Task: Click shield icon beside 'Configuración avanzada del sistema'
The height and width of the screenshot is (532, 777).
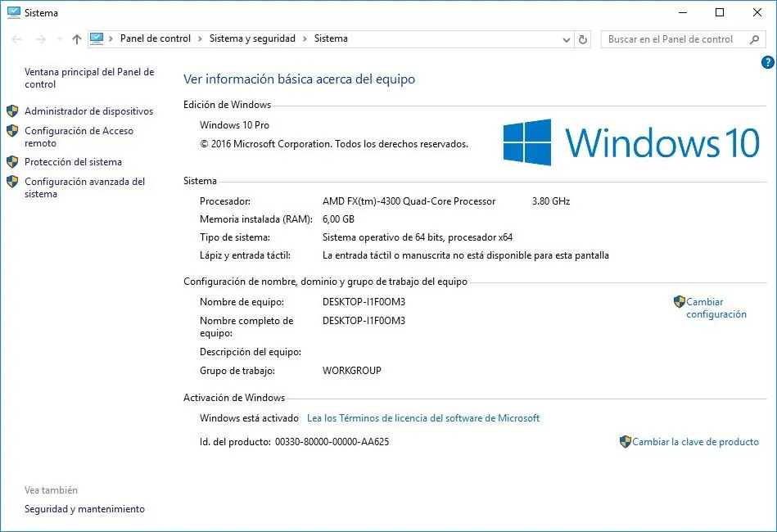Action: (x=13, y=182)
